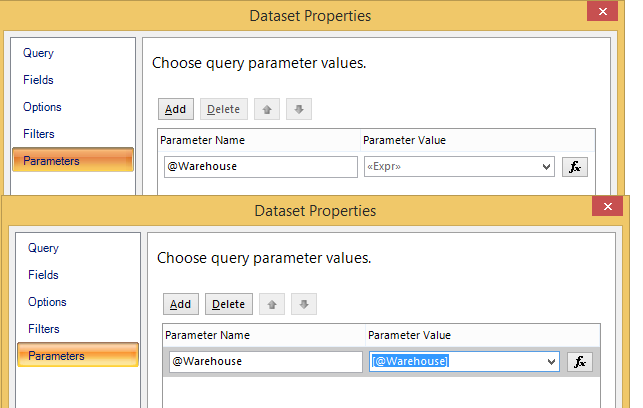Open Fields page in front dialog
Screen dimensions: 643x408
[43, 275]
